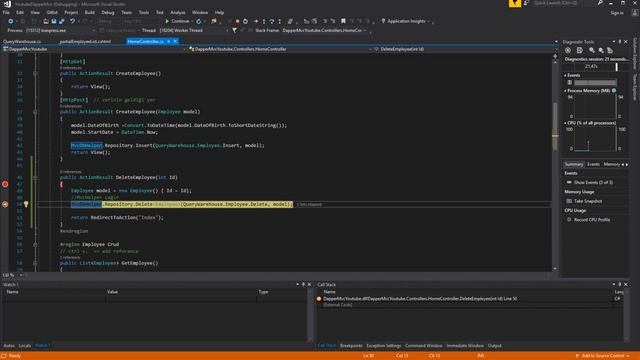
Task: Click the current-line breakpoint marker on line 50
Action: (x=5, y=204)
